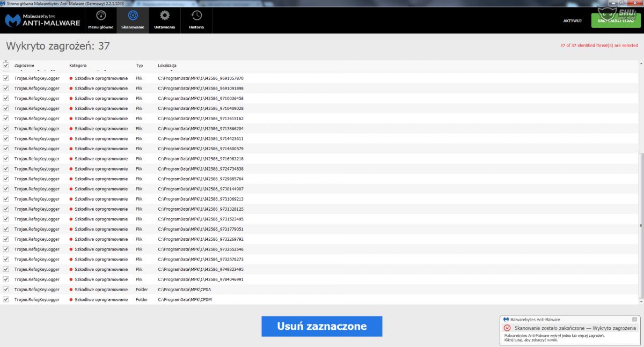Select path C:\ProgramData\MPK\1\I42586_9731523495
This screenshot has width=644, height=347.
pos(201,219)
